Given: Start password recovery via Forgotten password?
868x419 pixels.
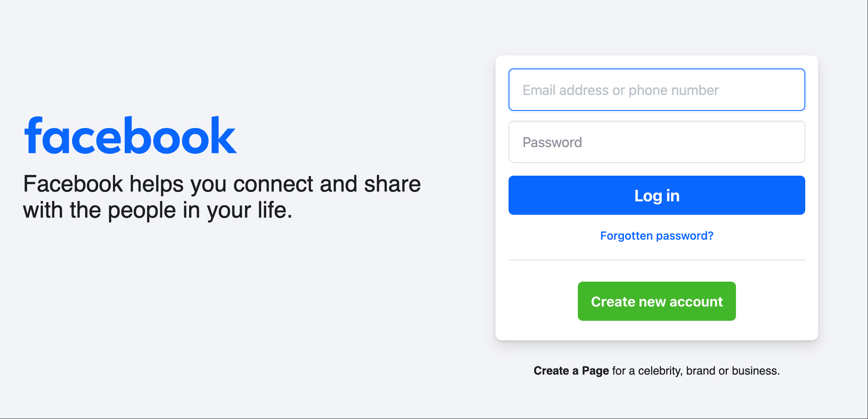Looking at the screenshot, I should (x=657, y=236).
